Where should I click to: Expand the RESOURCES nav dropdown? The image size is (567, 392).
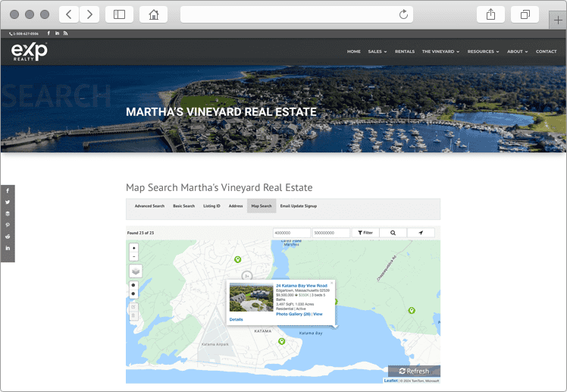pyautogui.click(x=483, y=52)
